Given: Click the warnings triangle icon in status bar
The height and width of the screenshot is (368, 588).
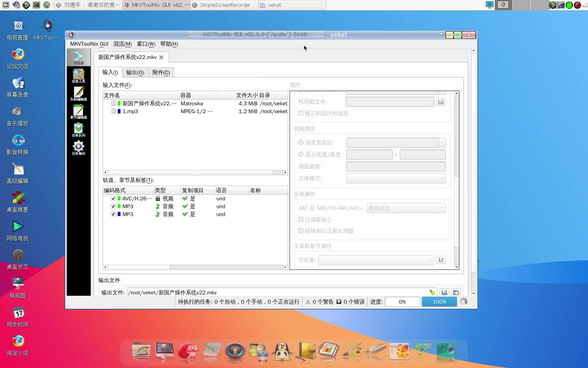Looking at the screenshot, I should point(308,302).
